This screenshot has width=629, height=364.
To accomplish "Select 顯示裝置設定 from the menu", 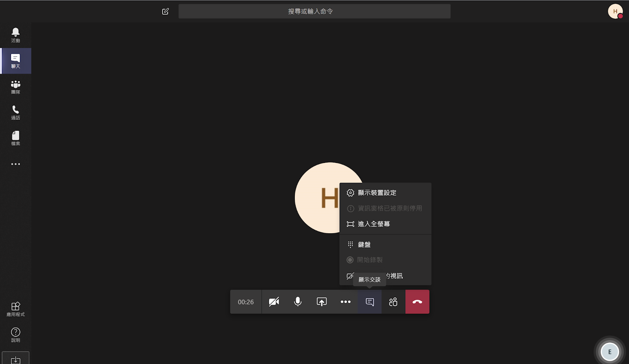I will coord(385,193).
